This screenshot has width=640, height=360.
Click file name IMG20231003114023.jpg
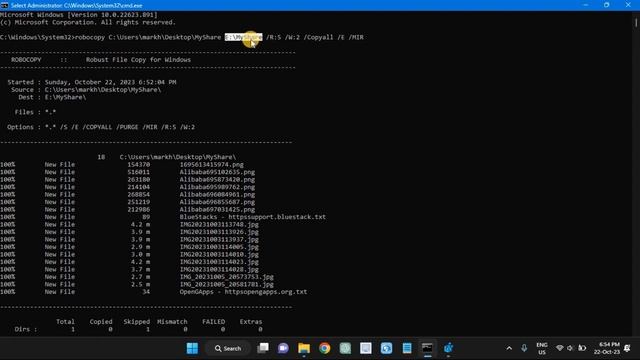click(219, 262)
